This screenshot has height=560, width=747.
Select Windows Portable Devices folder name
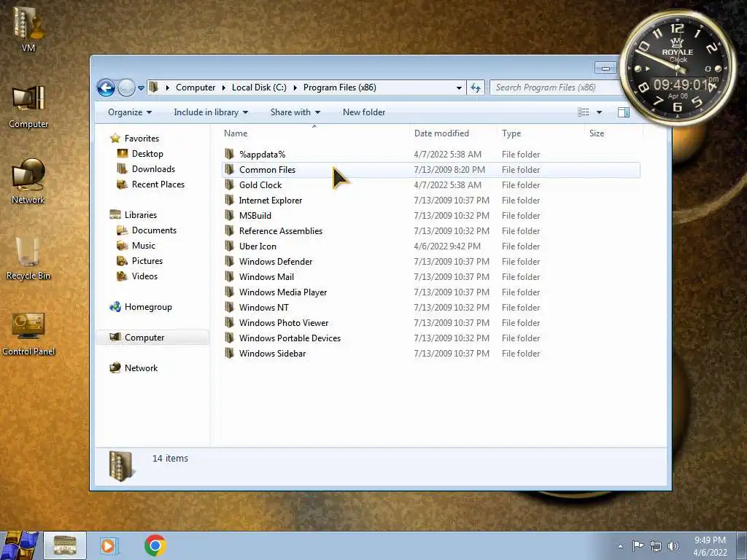[290, 338]
